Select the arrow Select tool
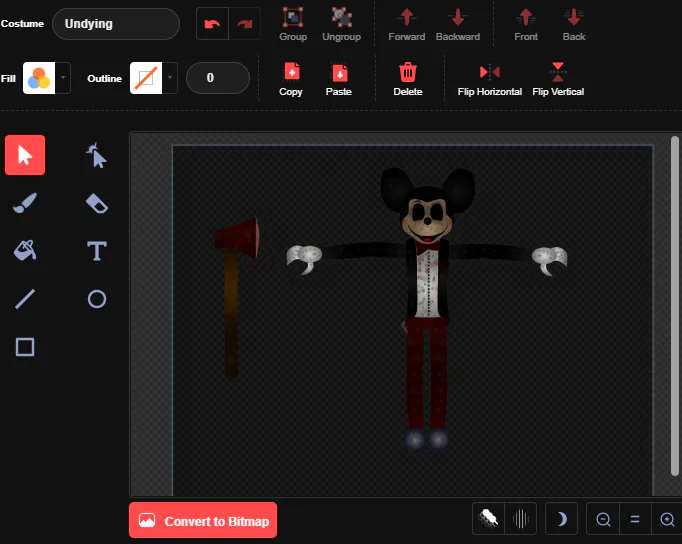682x544 pixels. coord(25,155)
